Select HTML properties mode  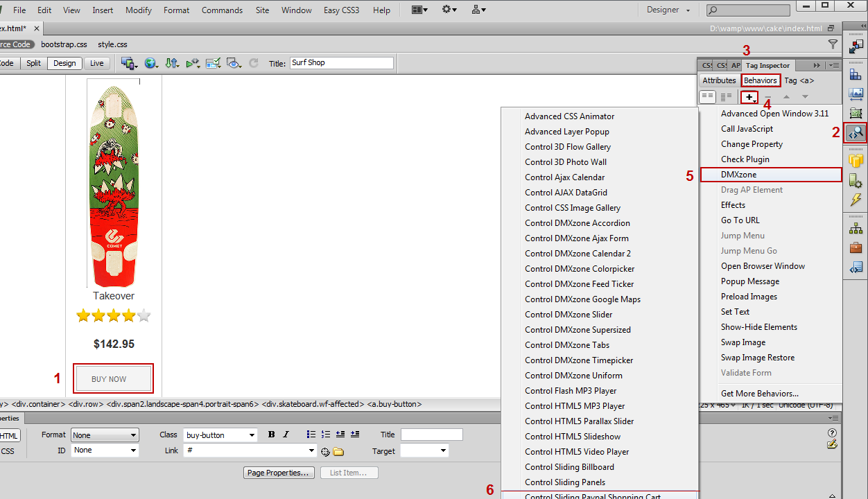pos(10,436)
